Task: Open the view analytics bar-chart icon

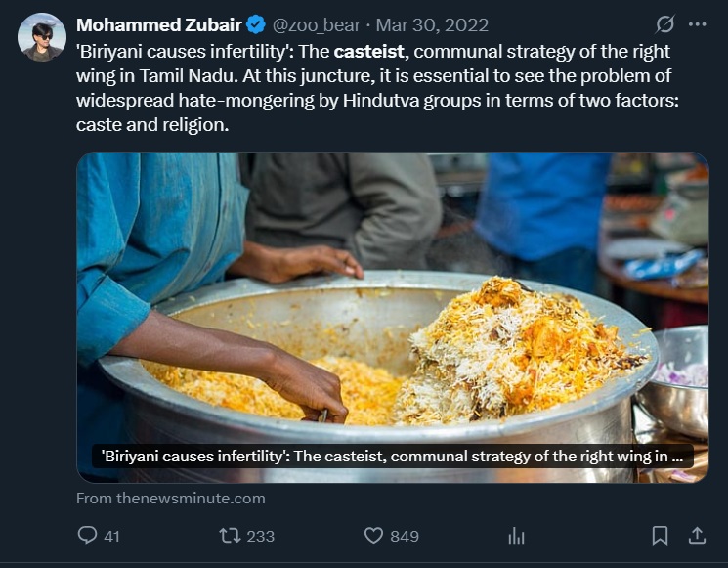Action: tap(517, 536)
